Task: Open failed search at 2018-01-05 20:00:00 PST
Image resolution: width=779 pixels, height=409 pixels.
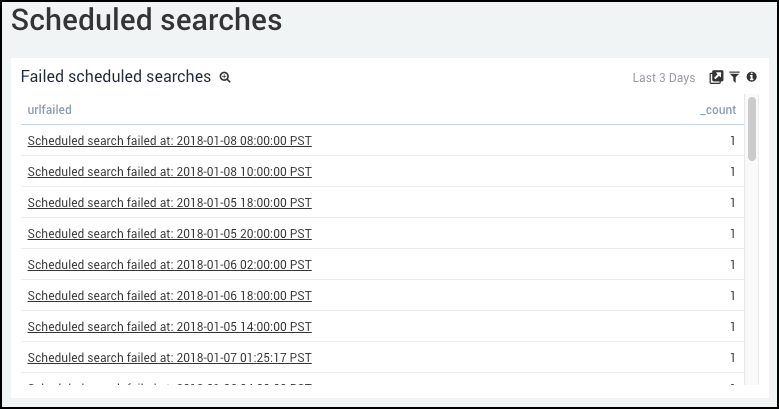Action: coord(169,234)
